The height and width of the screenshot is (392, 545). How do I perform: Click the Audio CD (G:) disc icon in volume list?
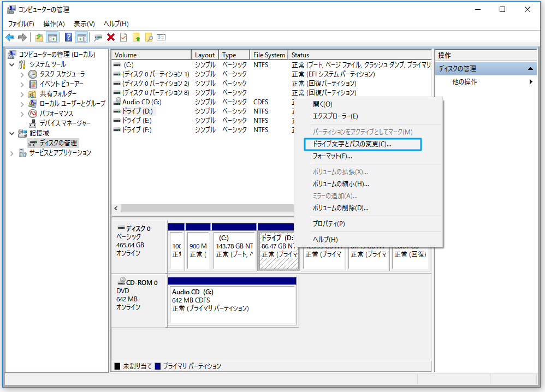[117, 101]
